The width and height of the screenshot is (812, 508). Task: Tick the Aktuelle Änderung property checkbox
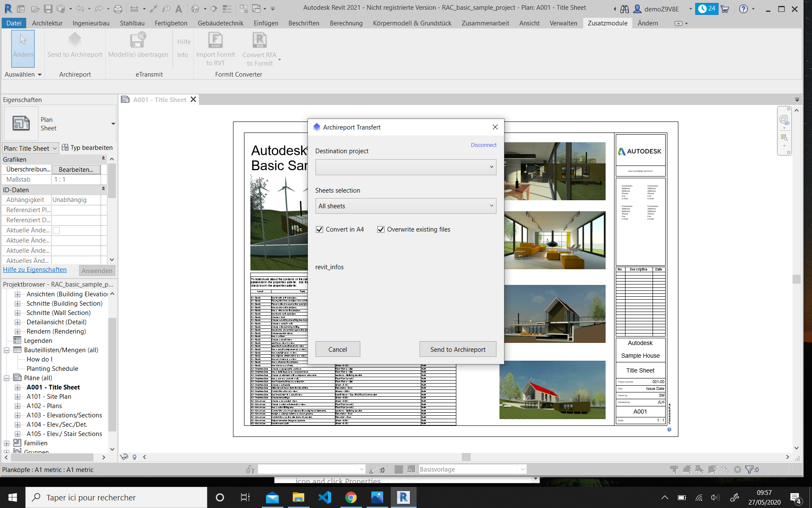coord(56,230)
